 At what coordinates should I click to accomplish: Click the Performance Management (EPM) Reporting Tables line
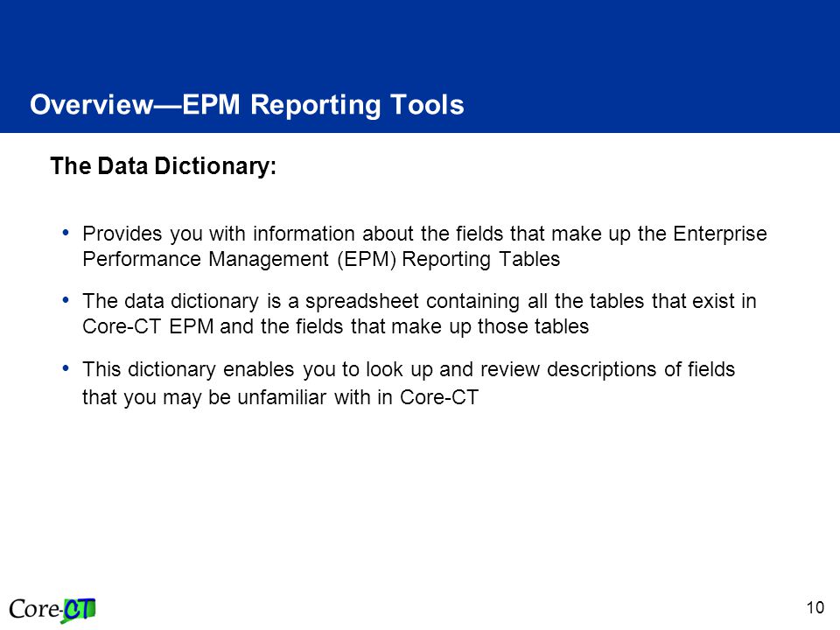(321, 259)
